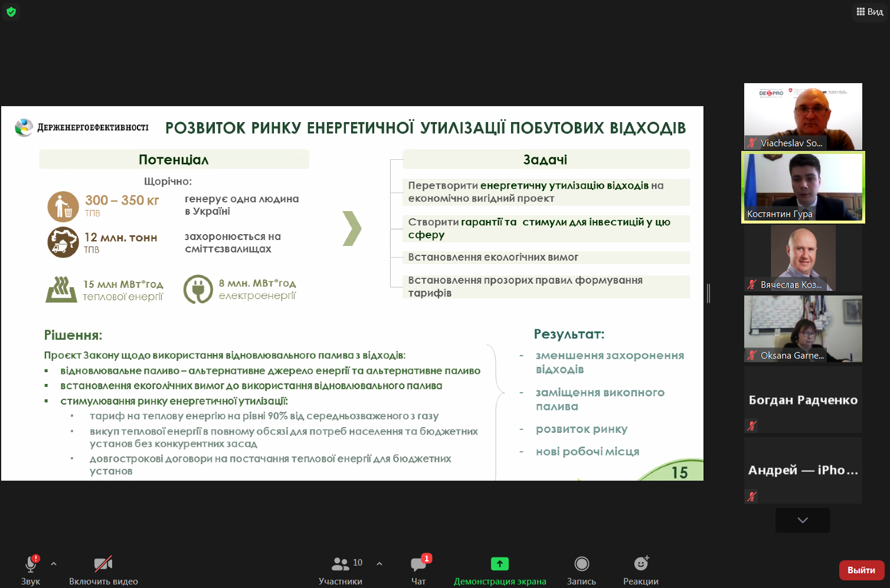Toggle camera with Включить видео
The width and height of the screenshot is (890, 588).
pos(103,564)
